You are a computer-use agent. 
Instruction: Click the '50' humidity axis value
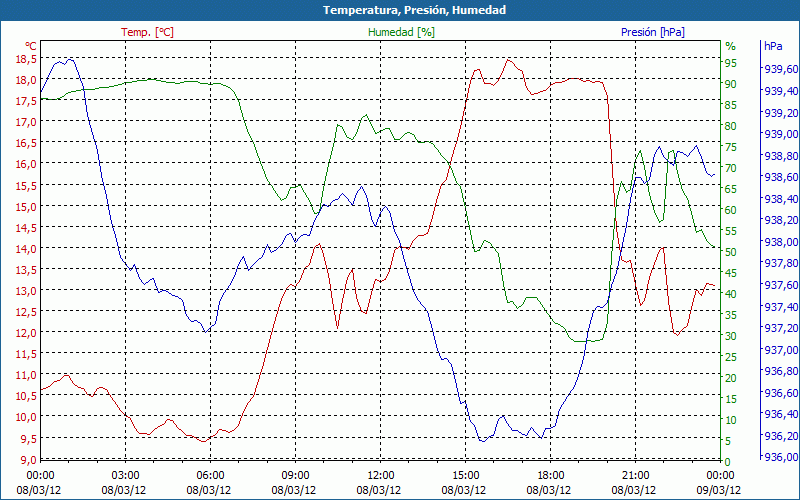coord(731,252)
